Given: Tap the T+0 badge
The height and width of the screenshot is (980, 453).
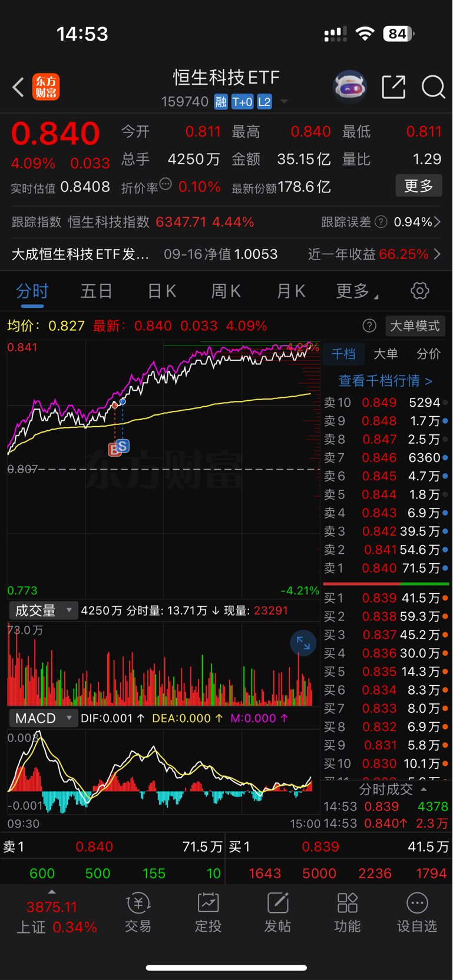Looking at the screenshot, I should pyautogui.click(x=242, y=102).
